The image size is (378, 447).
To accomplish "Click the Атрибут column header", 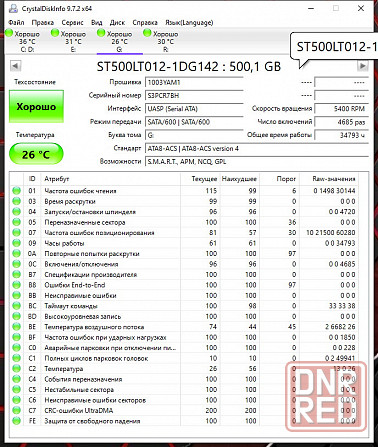I will click(x=110, y=179).
